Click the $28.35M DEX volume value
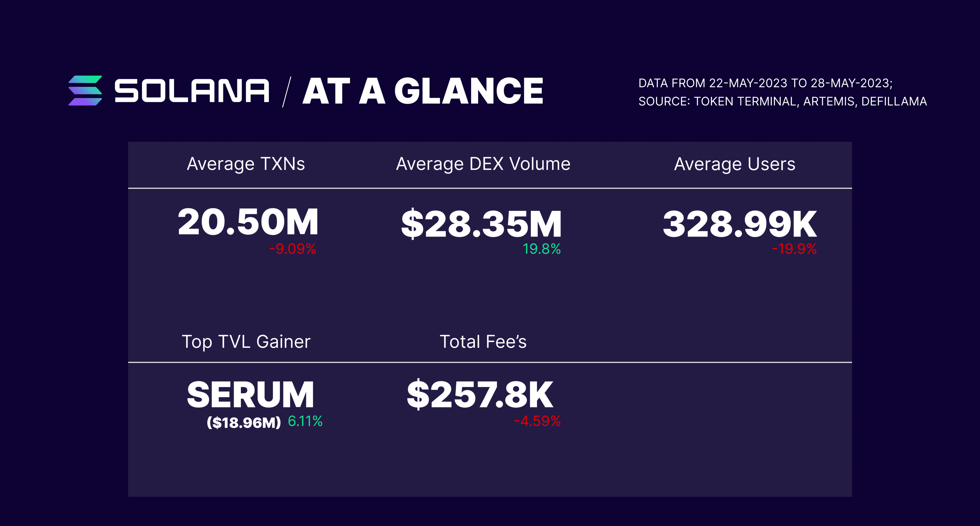The width and height of the screenshot is (980, 526). (481, 224)
